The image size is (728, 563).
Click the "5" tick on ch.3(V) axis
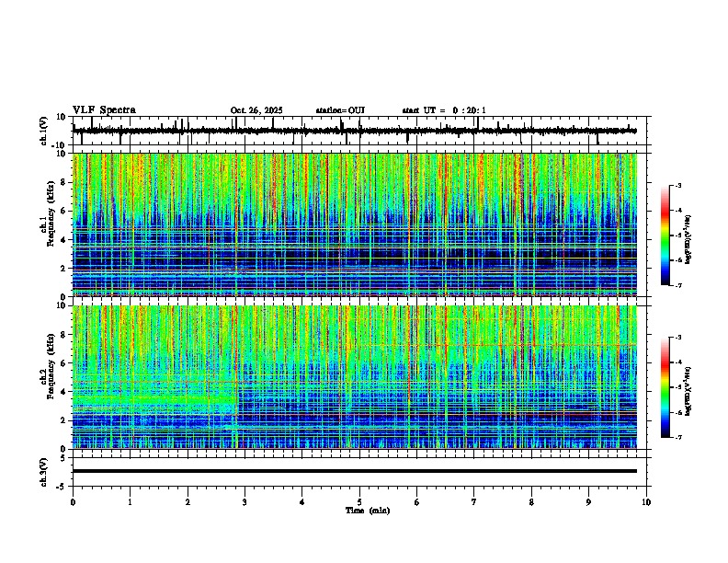(64, 458)
